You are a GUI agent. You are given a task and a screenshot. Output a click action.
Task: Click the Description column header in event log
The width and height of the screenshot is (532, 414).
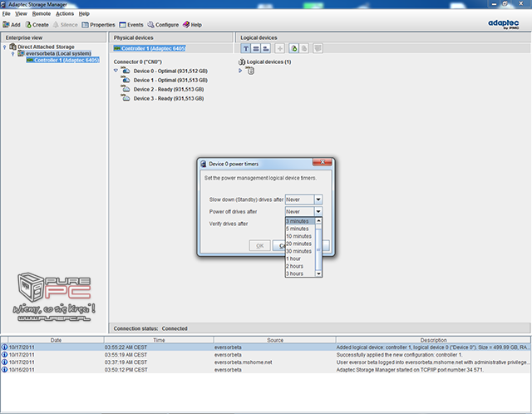(432, 339)
